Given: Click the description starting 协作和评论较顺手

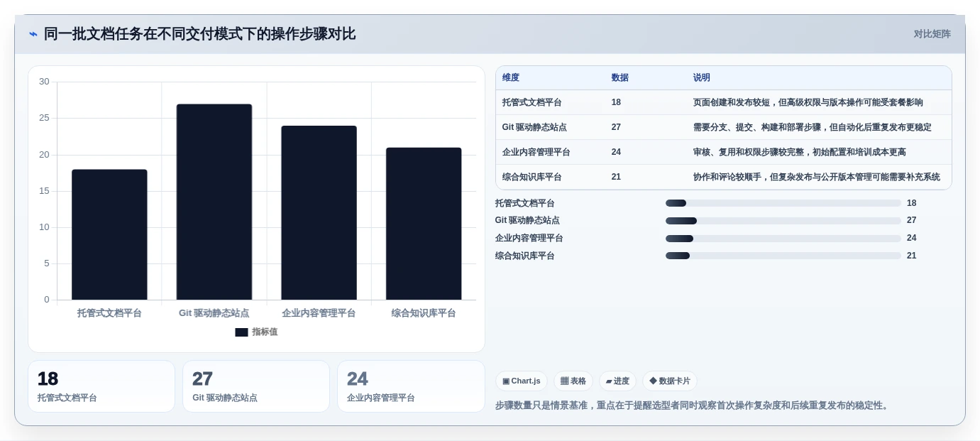Looking at the screenshot, I should pyautogui.click(x=817, y=177).
